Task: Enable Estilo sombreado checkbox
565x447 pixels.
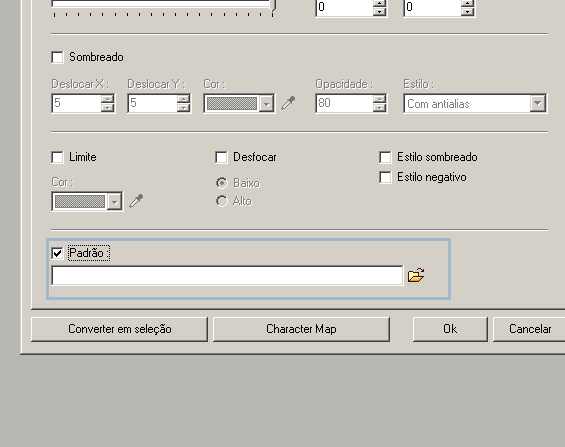Action: tap(385, 157)
